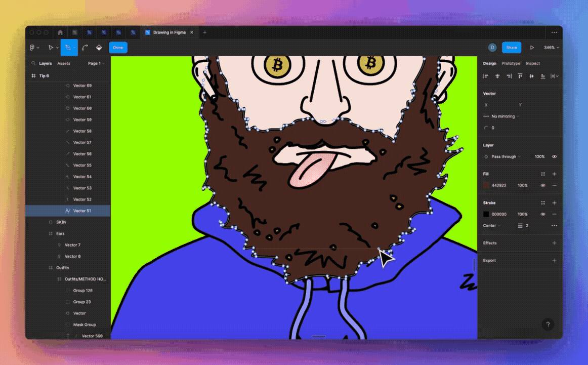Remove the 000000 stroke
The height and width of the screenshot is (365, 588).
[x=554, y=214]
